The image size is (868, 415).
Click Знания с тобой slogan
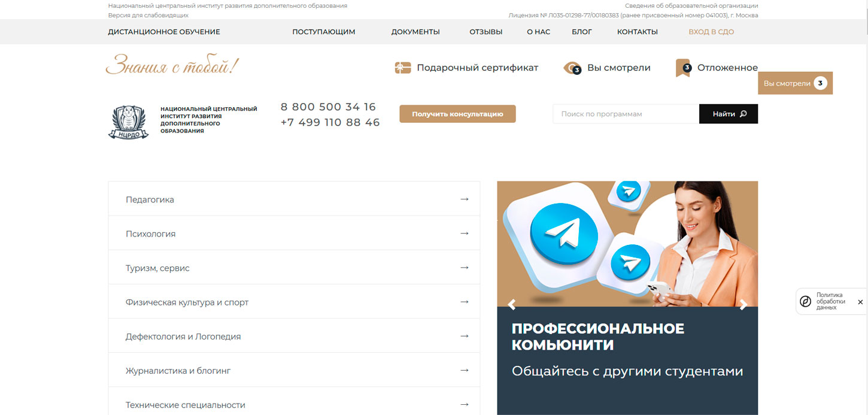(172, 66)
